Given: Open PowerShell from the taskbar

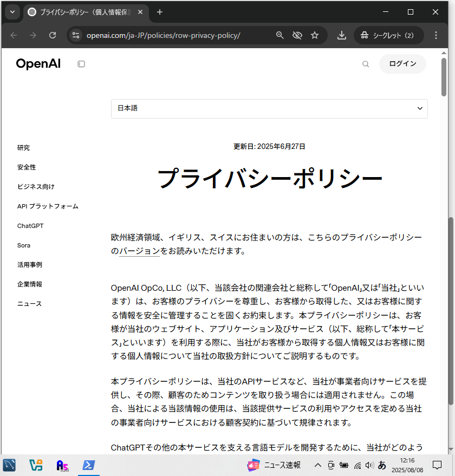Looking at the screenshot, I should (x=89, y=465).
